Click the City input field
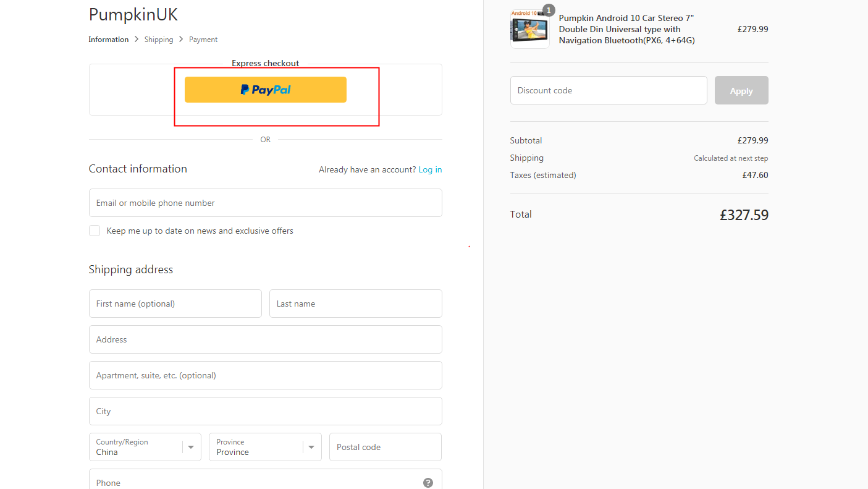The width and height of the screenshot is (868, 489). (265, 411)
